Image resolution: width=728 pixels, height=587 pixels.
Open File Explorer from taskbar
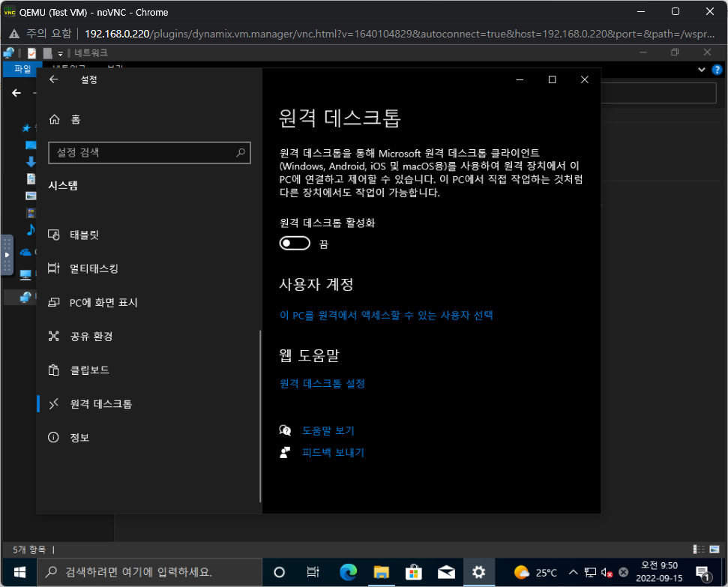[381, 572]
